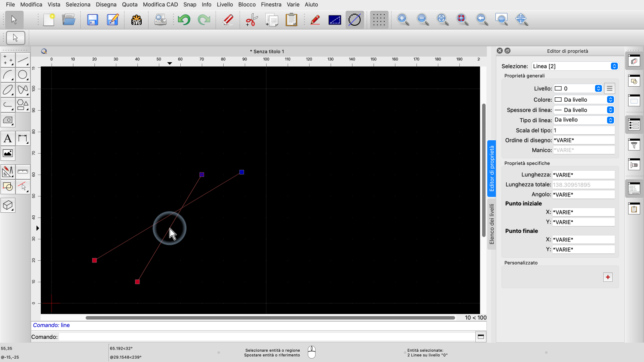Expand the Livello dropdown
644x362 pixels.
[578, 88]
